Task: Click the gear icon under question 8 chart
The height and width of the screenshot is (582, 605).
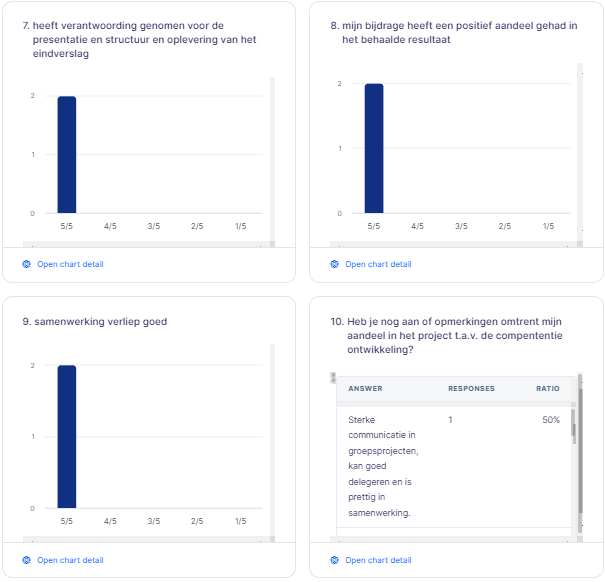Action: (335, 264)
